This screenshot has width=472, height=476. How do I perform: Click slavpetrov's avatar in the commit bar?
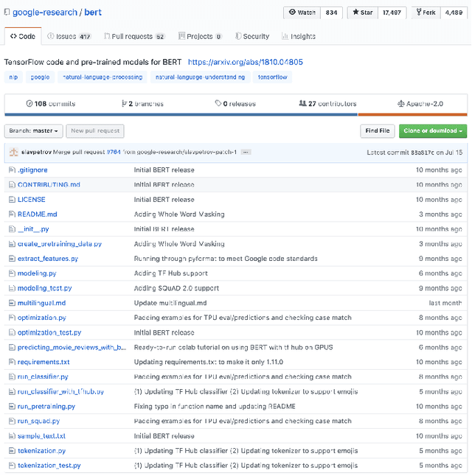click(13, 152)
